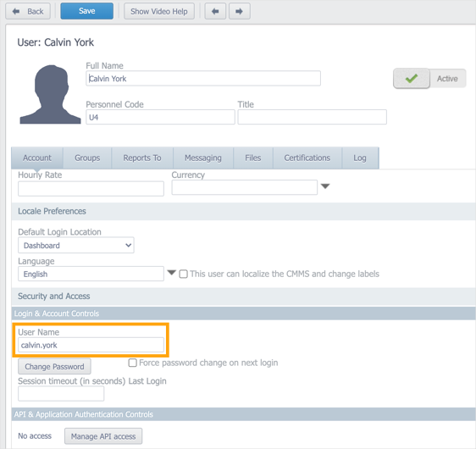This screenshot has height=449, width=476.
Task: Click the User Name input field
Action: (x=91, y=345)
